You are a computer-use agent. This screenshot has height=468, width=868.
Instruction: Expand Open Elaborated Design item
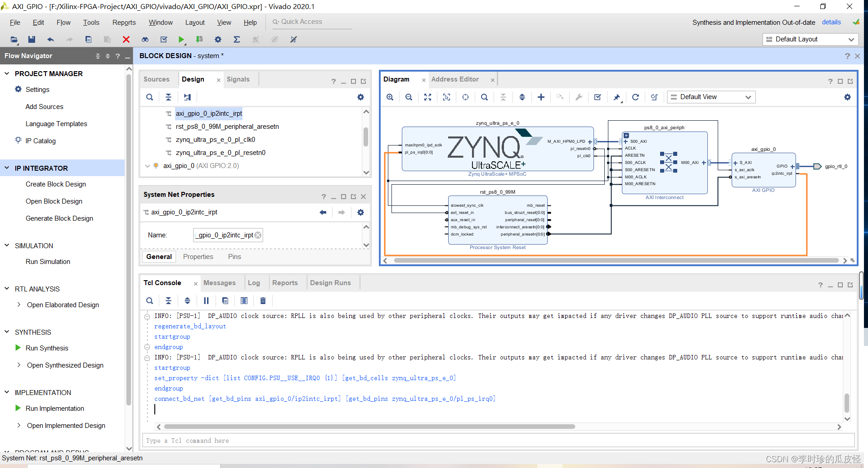(x=18, y=305)
